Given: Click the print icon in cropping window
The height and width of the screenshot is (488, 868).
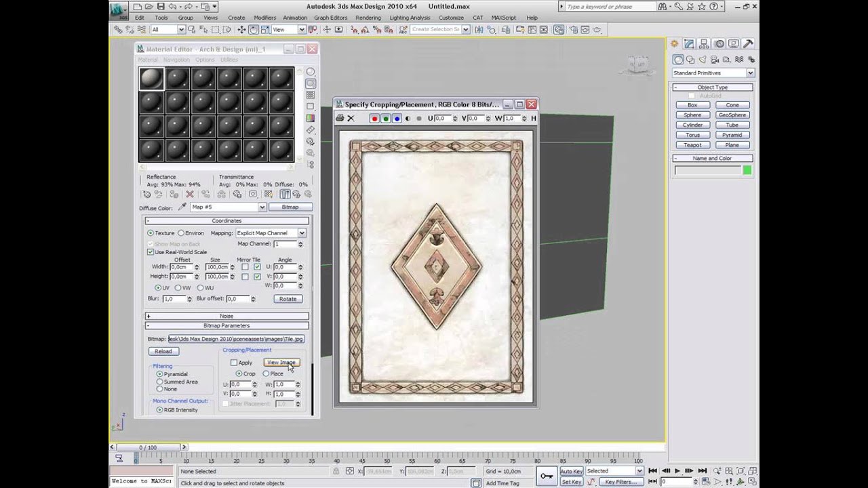Looking at the screenshot, I should click(340, 118).
